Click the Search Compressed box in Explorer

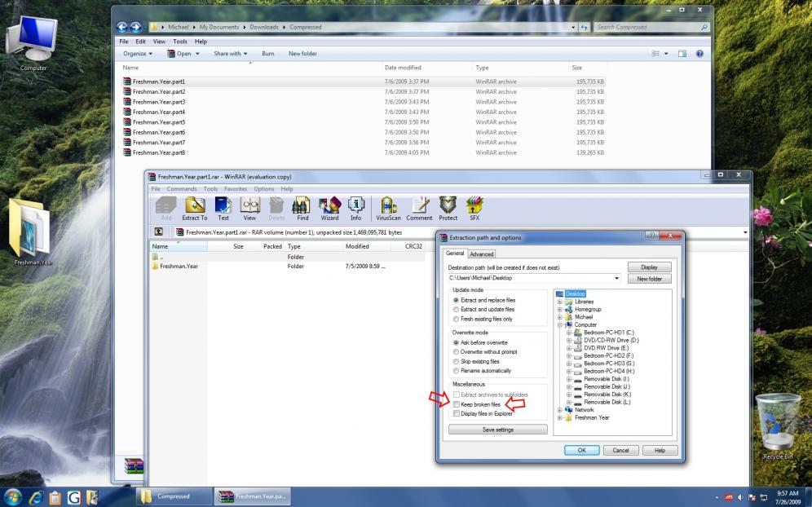tap(651, 27)
